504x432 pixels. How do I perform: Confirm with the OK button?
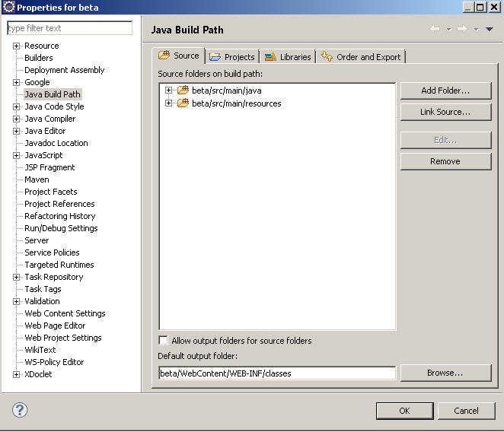tap(405, 411)
